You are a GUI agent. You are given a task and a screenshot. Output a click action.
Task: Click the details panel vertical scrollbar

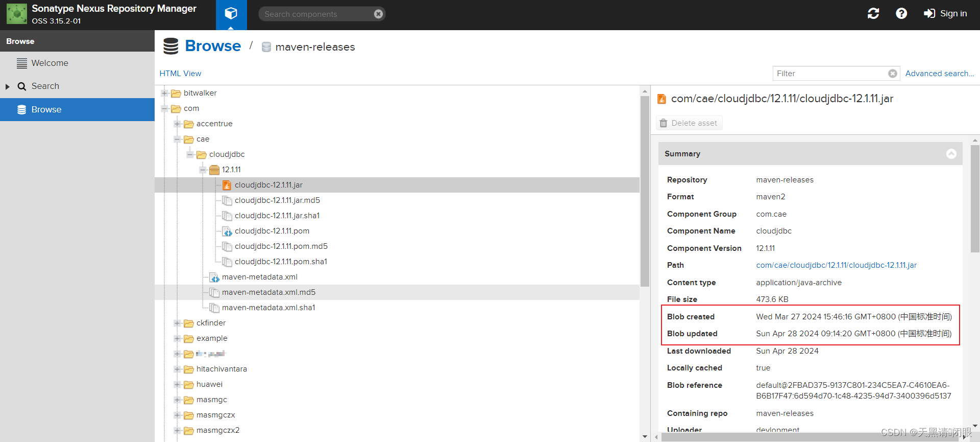(975, 198)
